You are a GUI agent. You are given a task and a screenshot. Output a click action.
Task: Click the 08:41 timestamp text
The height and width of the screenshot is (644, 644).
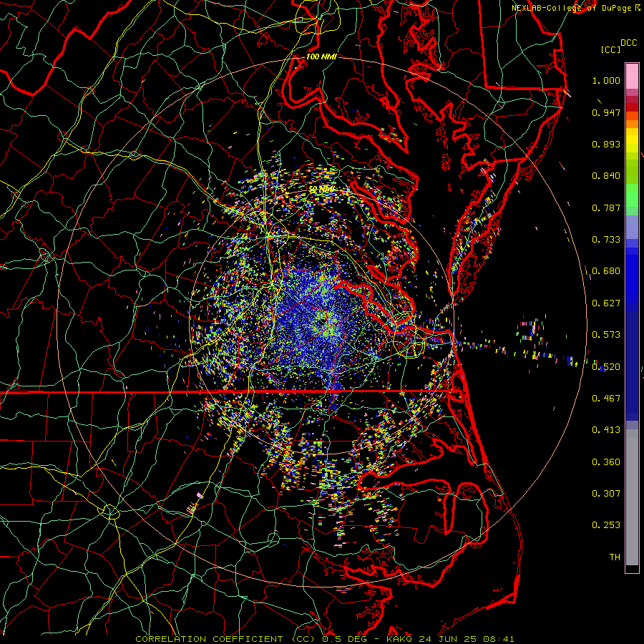tap(497, 639)
